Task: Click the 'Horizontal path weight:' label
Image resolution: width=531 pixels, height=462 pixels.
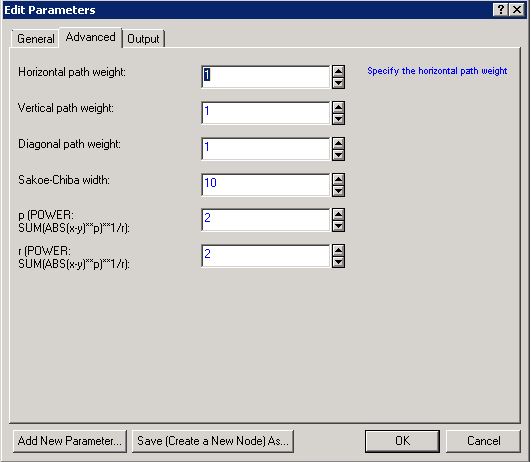Action: (72, 72)
